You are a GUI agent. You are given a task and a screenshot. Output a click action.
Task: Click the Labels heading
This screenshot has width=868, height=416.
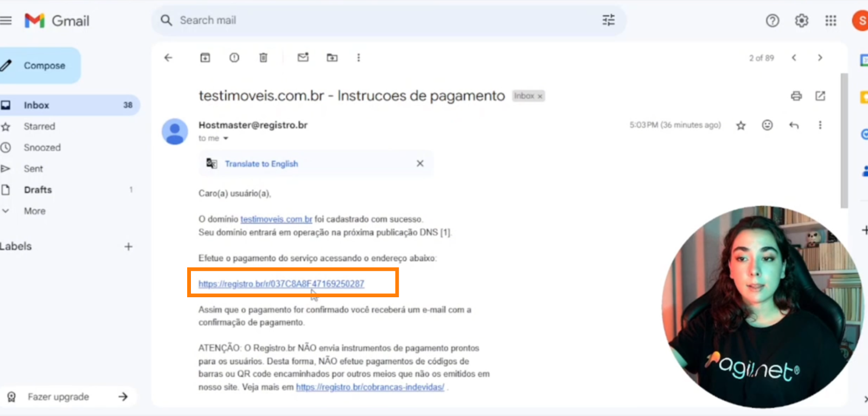coord(16,247)
